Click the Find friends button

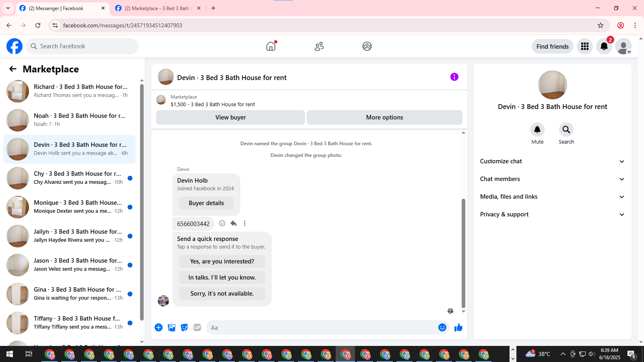coord(552,46)
